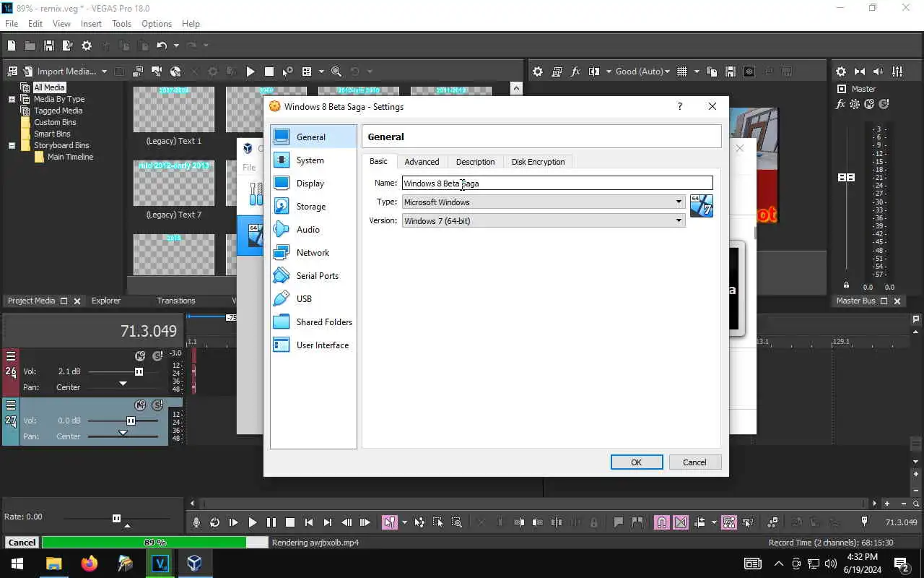This screenshot has height=578, width=924.
Task: Toggle highlighted lock envelopes button
Action: (x=728, y=522)
